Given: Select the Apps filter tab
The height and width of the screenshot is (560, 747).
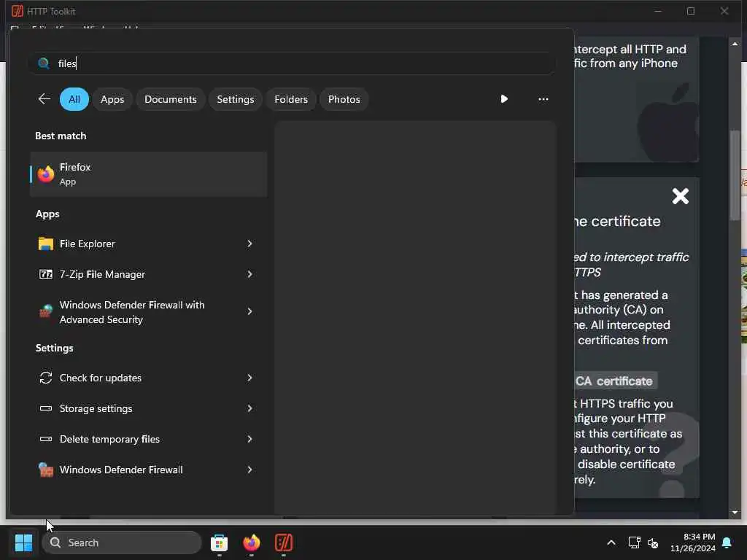Looking at the screenshot, I should tap(112, 99).
